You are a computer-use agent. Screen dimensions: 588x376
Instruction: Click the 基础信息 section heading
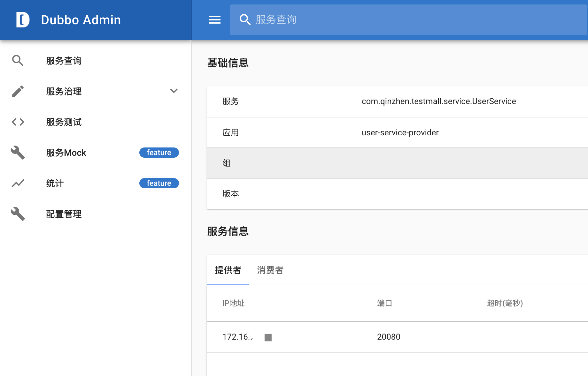tap(228, 63)
